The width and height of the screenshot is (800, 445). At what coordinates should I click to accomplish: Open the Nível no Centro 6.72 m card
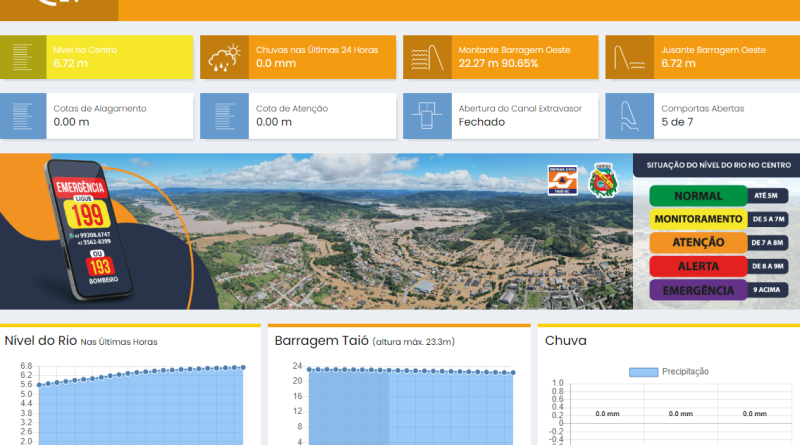96,57
